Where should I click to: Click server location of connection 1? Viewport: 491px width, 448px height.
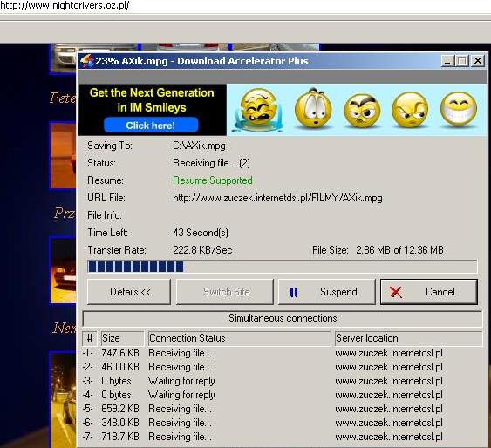(x=389, y=353)
